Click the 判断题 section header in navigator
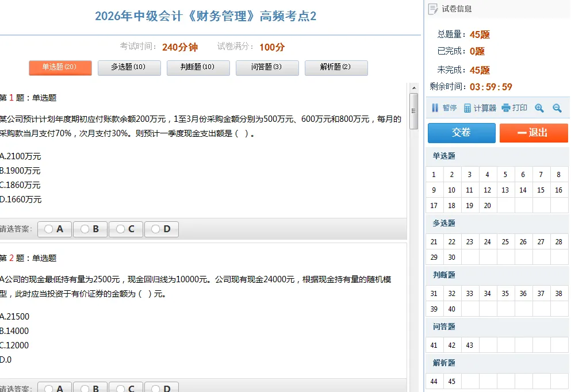Image resolution: width=571 pixels, height=392 pixels. pos(444,275)
